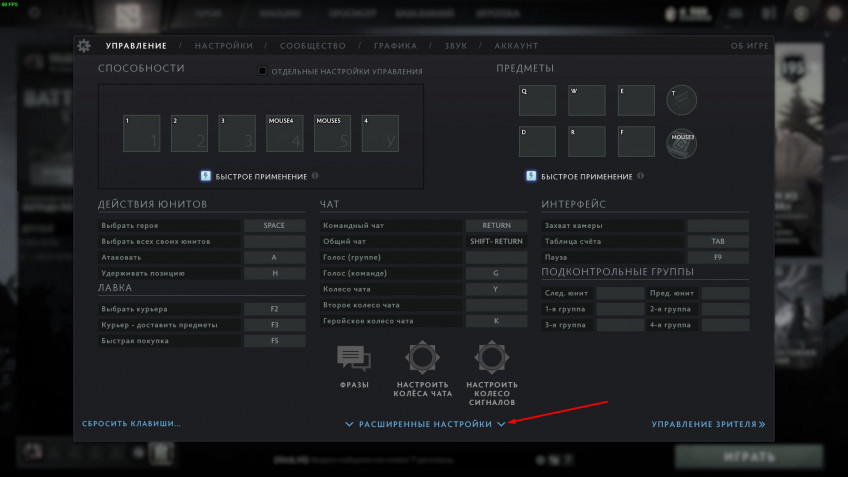Click SPACE binding for Выбрать героя
The width and height of the screenshot is (848, 477).
[275, 226]
